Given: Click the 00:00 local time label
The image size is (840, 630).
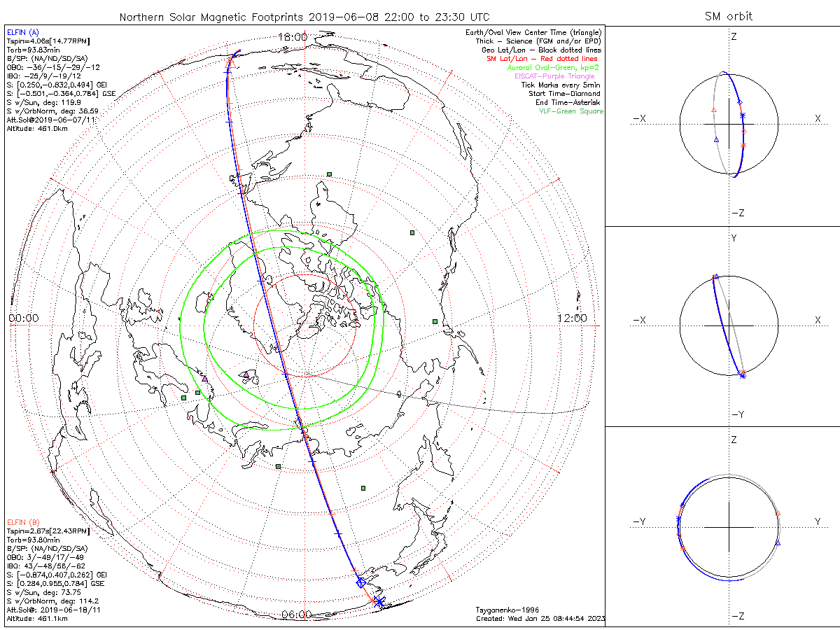Looking at the screenshot, I should coord(23,318).
